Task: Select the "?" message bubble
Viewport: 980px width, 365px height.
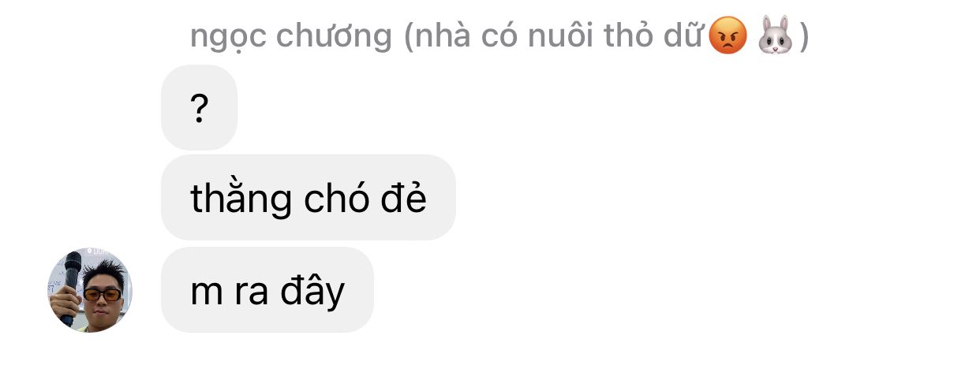Action: [x=199, y=107]
